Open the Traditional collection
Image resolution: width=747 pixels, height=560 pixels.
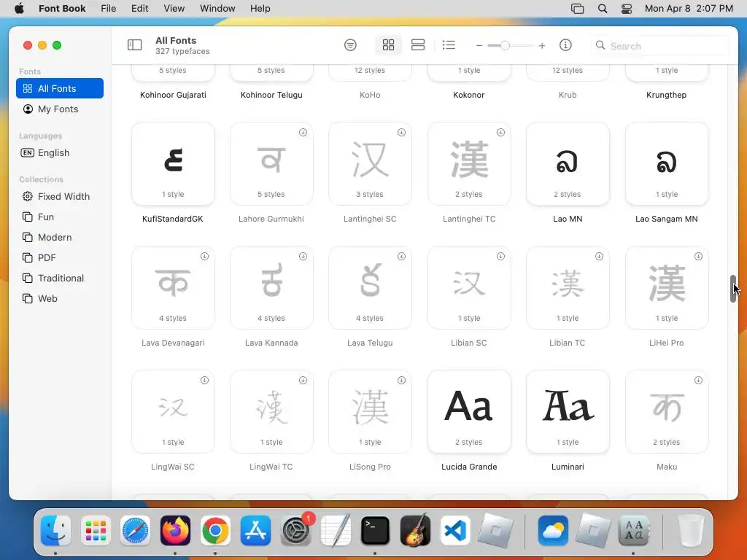click(x=60, y=279)
